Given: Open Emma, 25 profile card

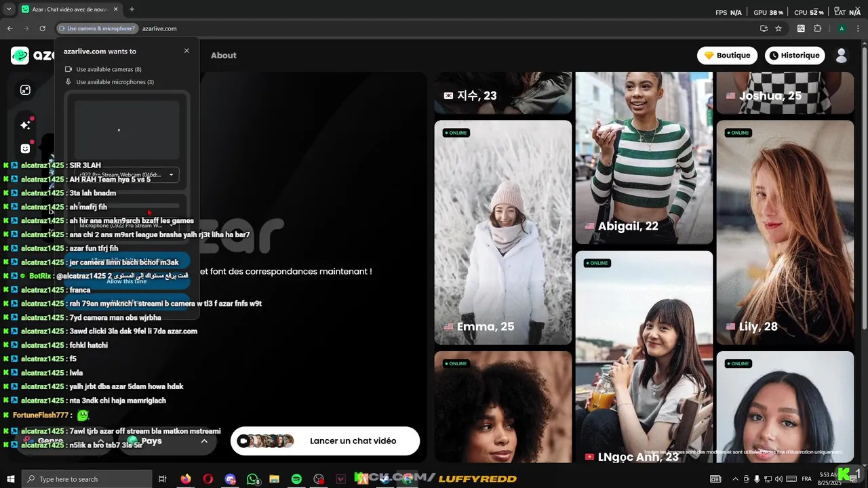Looking at the screenshot, I should coord(503,232).
